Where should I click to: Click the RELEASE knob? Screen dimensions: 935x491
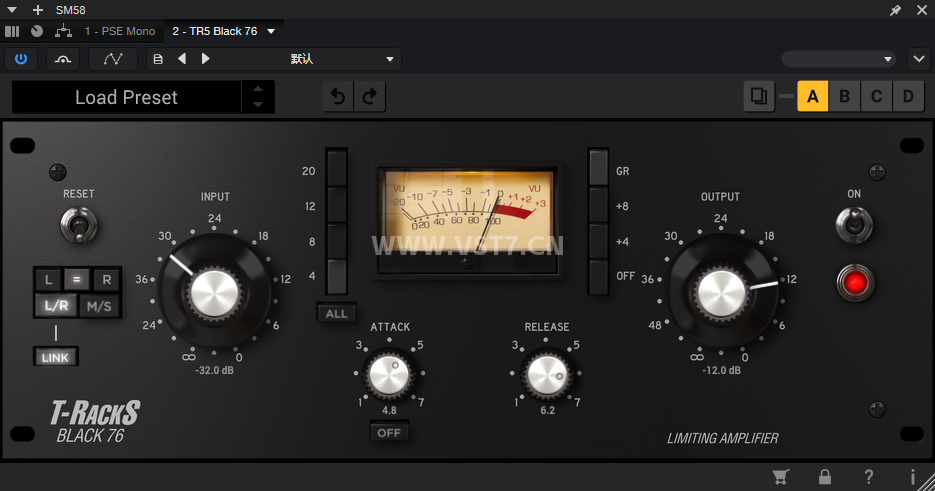pyautogui.click(x=546, y=376)
